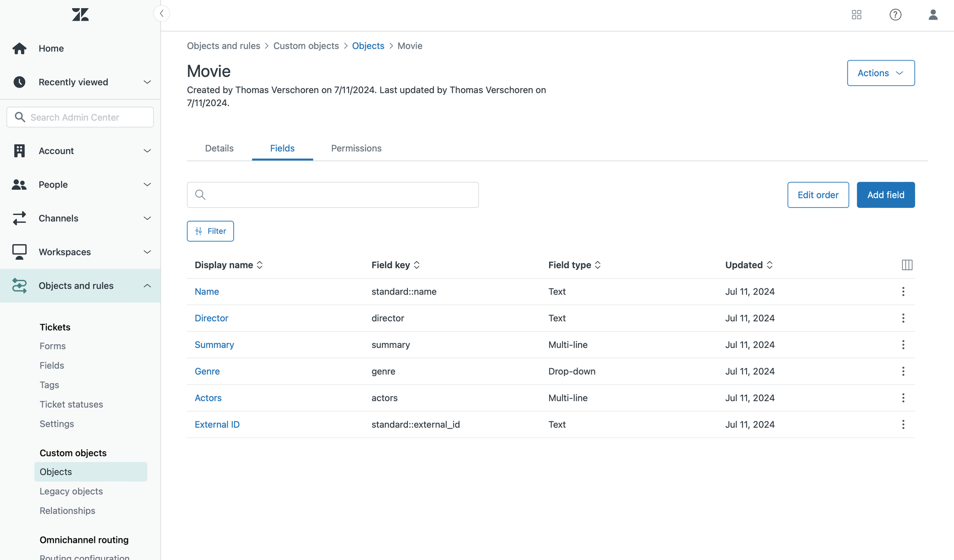Open the Summary field link
Viewport: 954px width, 560px height.
pos(214,345)
